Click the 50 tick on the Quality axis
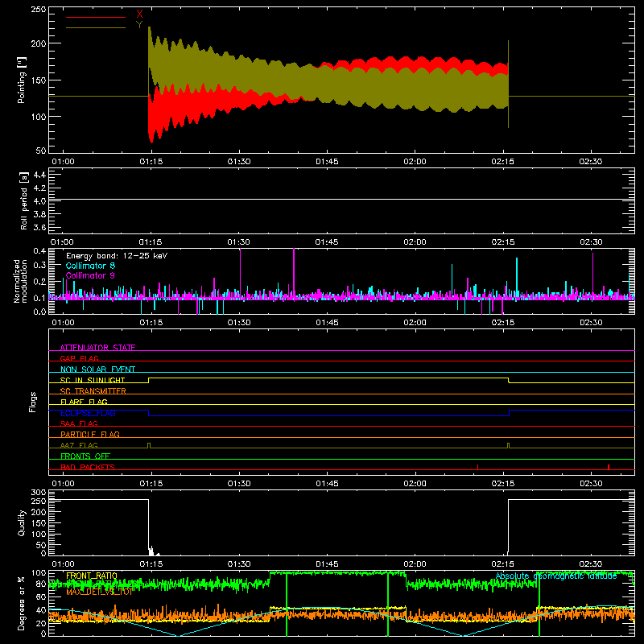The height and width of the screenshot is (644, 644). point(41,545)
